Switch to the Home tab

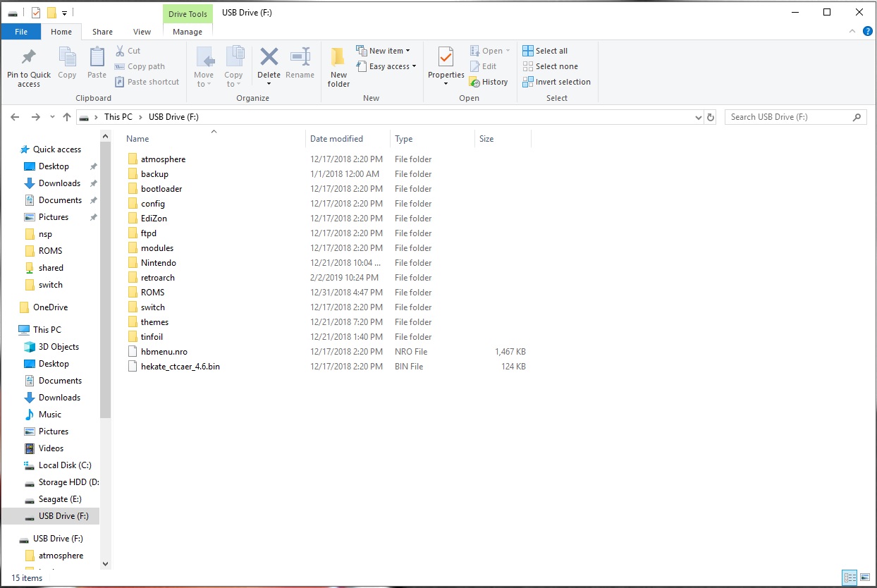[61, 32]
